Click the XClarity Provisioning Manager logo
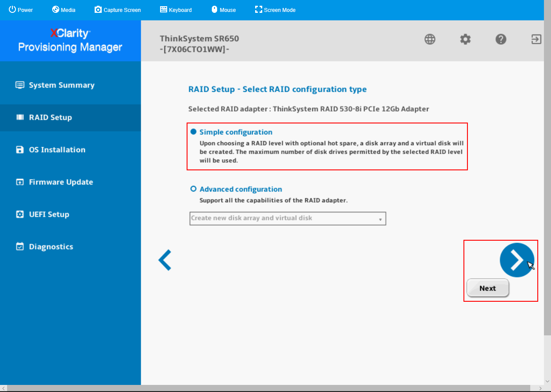The width and height of the screenshot is (551, 392). pyautogui.click(x=70, y=40)
